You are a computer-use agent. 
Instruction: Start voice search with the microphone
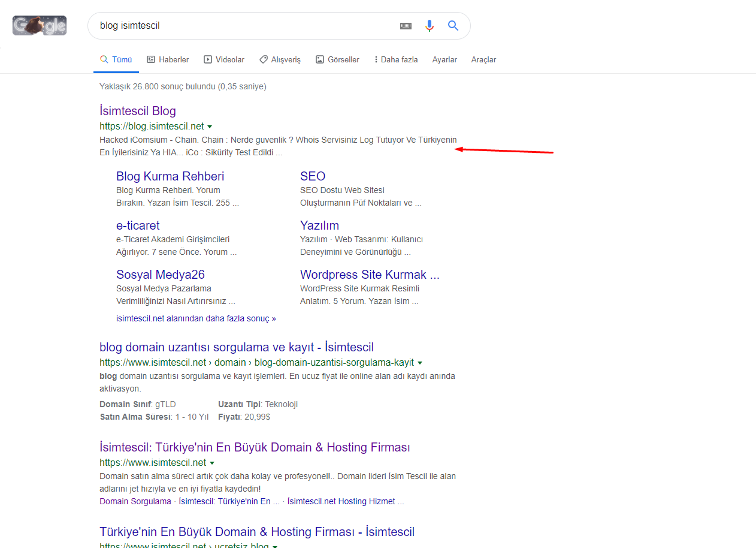click(430, 26)
